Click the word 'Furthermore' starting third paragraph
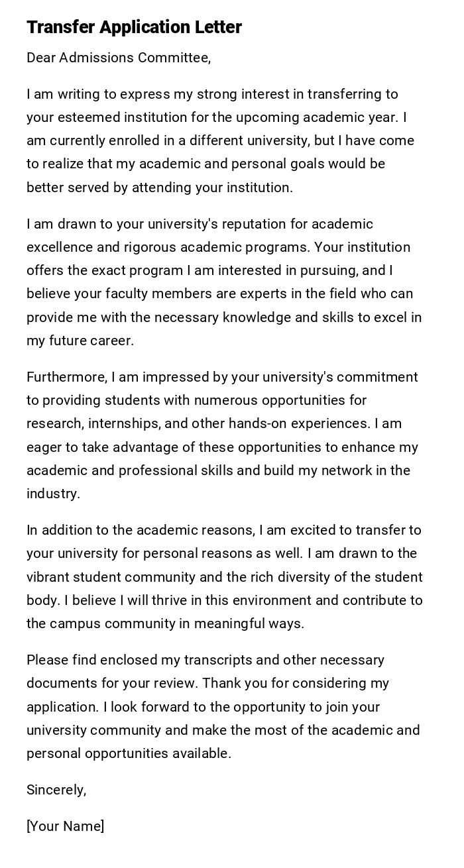 coord(66,377)
